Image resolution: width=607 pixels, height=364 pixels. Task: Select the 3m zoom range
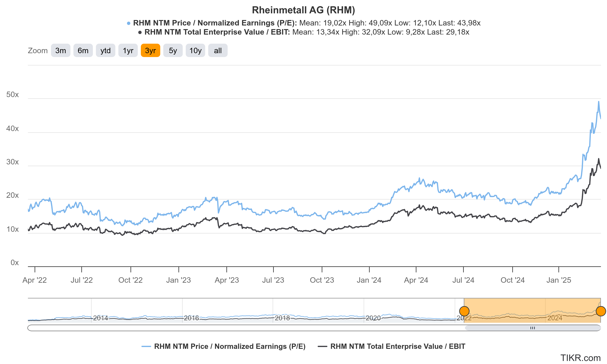61,51
